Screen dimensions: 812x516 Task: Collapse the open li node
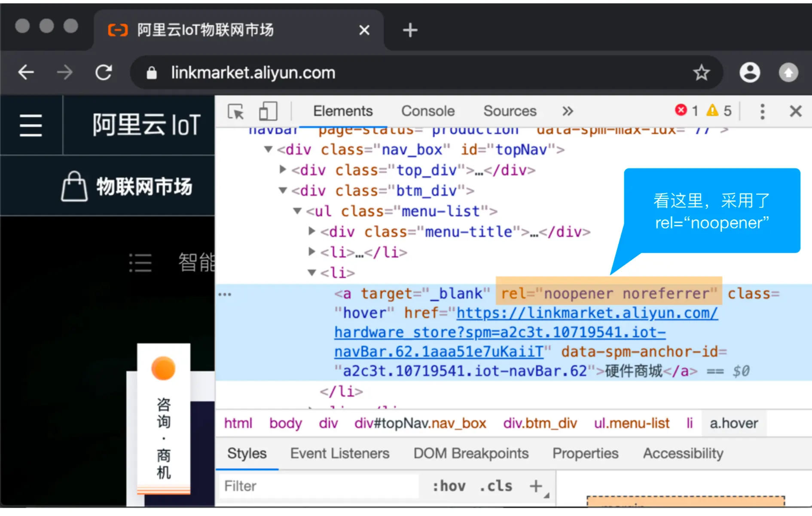point(312,273)
